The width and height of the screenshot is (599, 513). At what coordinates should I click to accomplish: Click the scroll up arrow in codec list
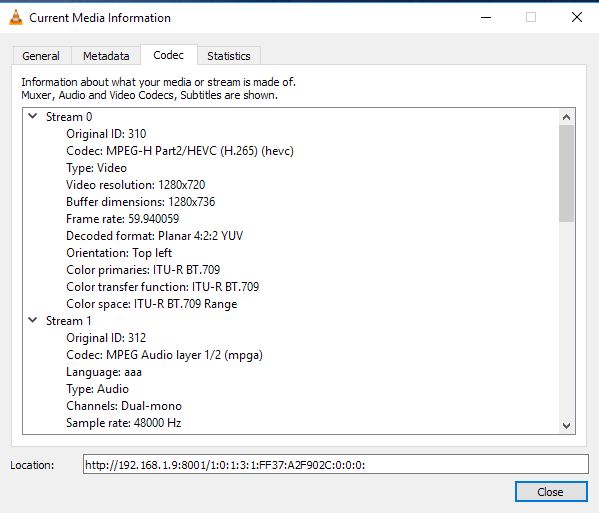pyautogui.click(x=567, y=117)
